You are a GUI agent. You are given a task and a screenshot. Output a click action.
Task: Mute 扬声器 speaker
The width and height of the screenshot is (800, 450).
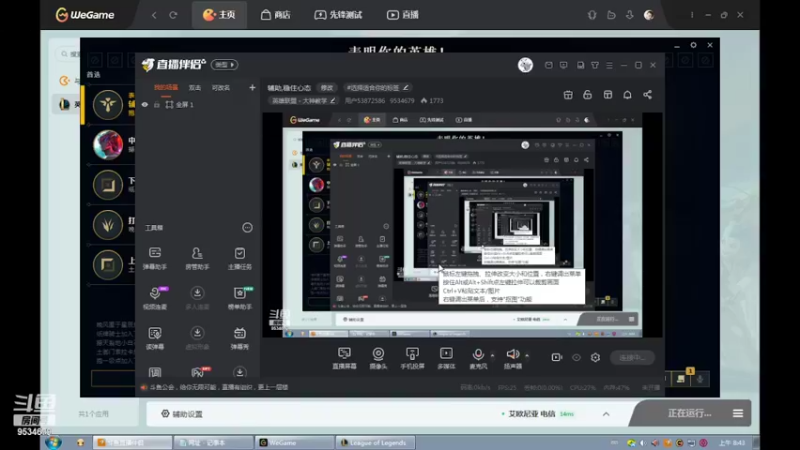coord(513,358)
